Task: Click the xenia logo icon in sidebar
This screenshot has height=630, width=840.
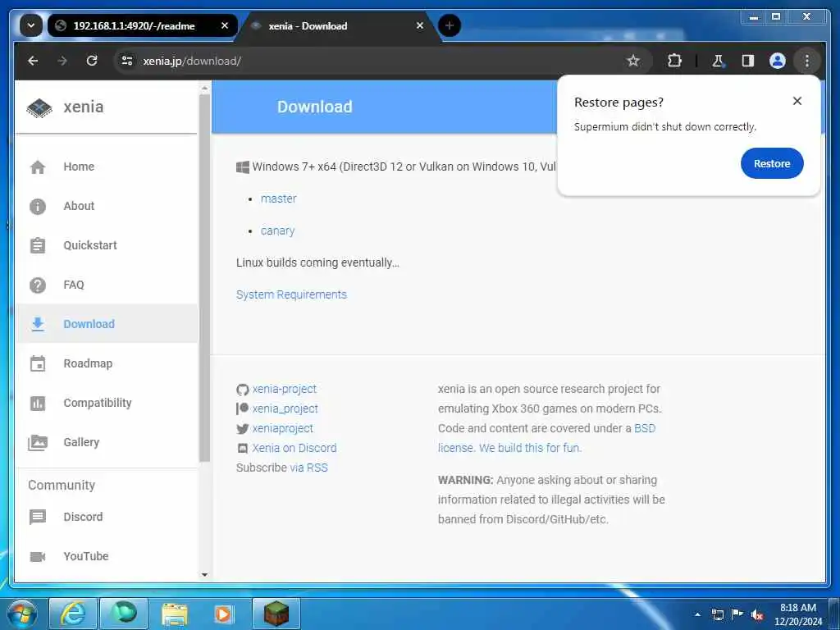Action: [39, 107]
